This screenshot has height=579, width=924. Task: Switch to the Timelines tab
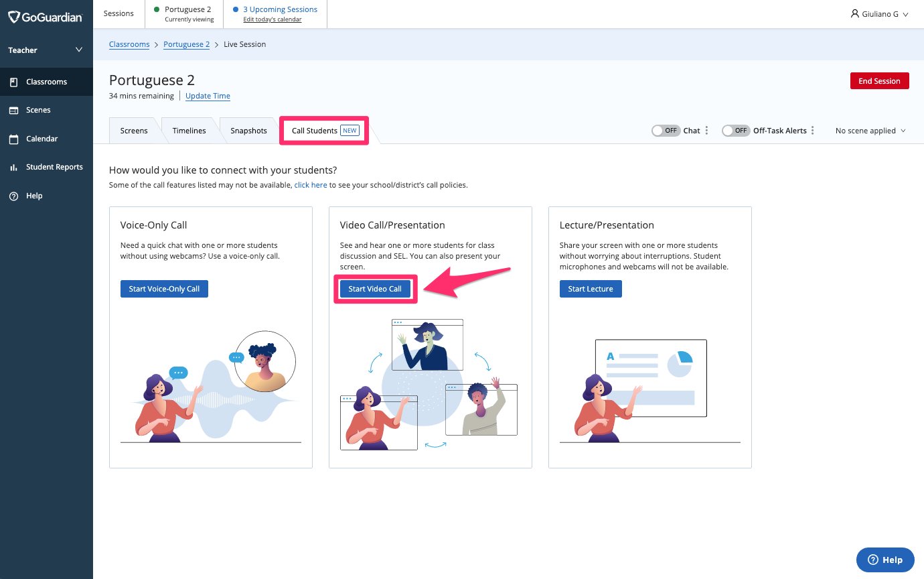coord(189,131)
